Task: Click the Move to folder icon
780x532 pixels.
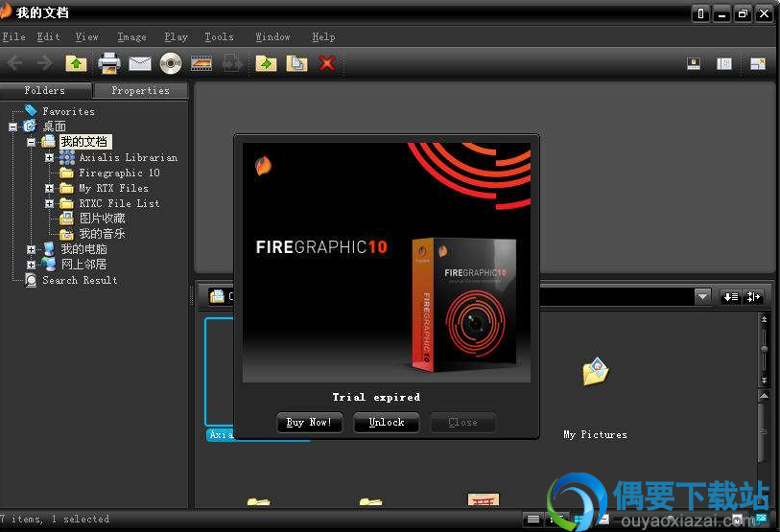Action: point(266,63)
